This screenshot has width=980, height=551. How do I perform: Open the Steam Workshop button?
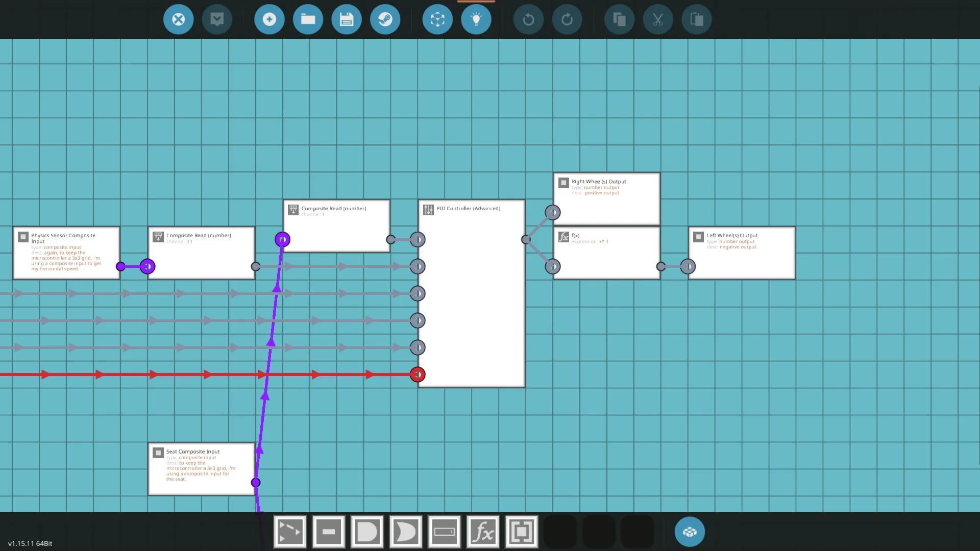coord(385,19)
